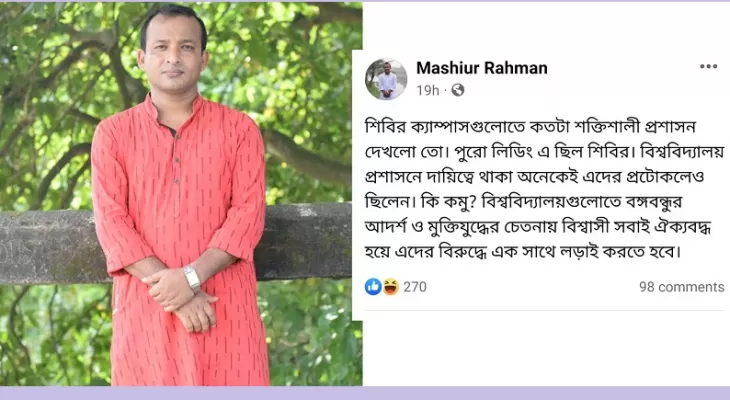Open Mashiur Rahman's round profile avatar
Screen dimensions: 730x400
coord(386,79)
